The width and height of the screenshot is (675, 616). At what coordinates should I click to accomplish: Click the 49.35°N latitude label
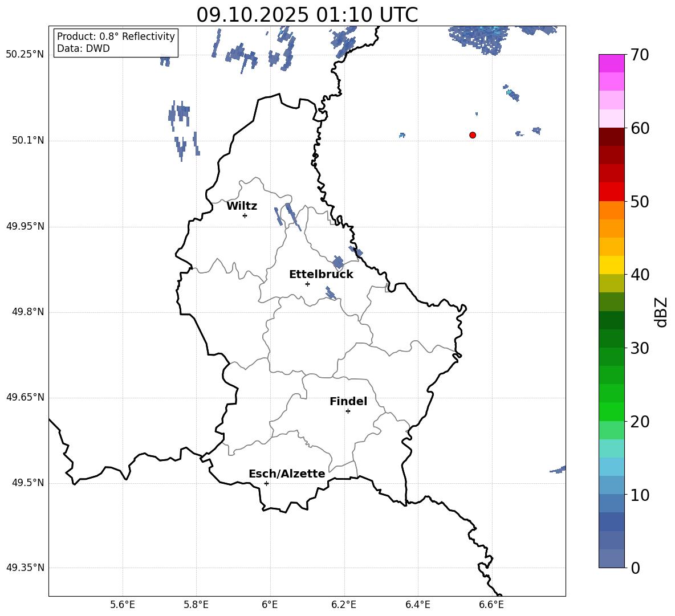[x=25, y=568]
